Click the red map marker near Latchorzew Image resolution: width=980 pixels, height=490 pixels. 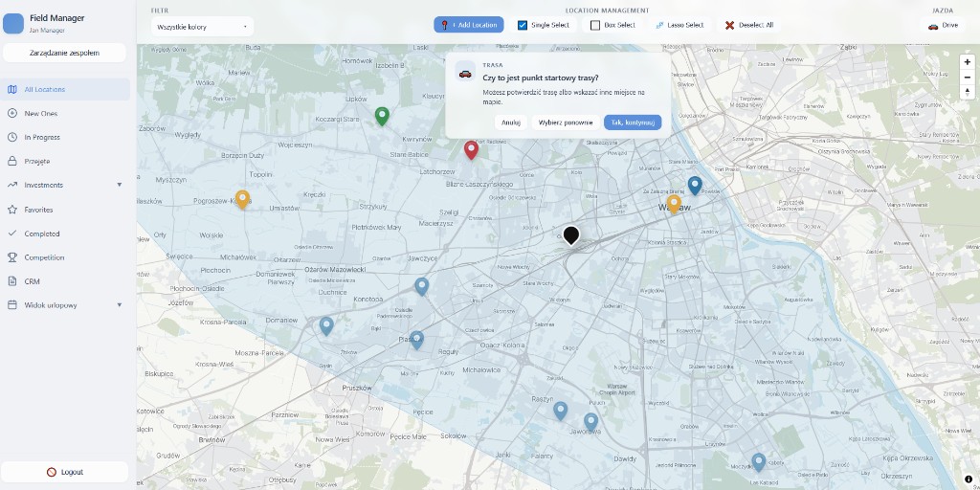click(471, 149)
